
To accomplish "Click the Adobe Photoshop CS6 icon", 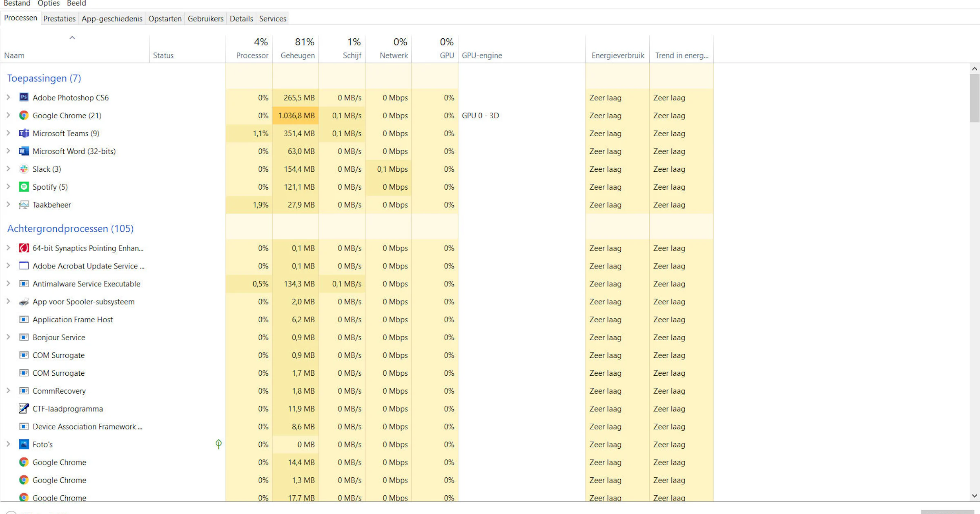I will pos(24,97).
